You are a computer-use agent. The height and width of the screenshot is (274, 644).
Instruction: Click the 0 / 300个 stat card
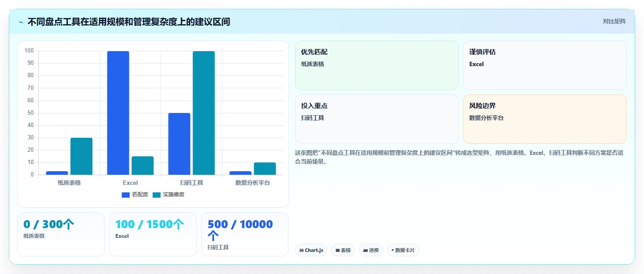click(61, 234)
